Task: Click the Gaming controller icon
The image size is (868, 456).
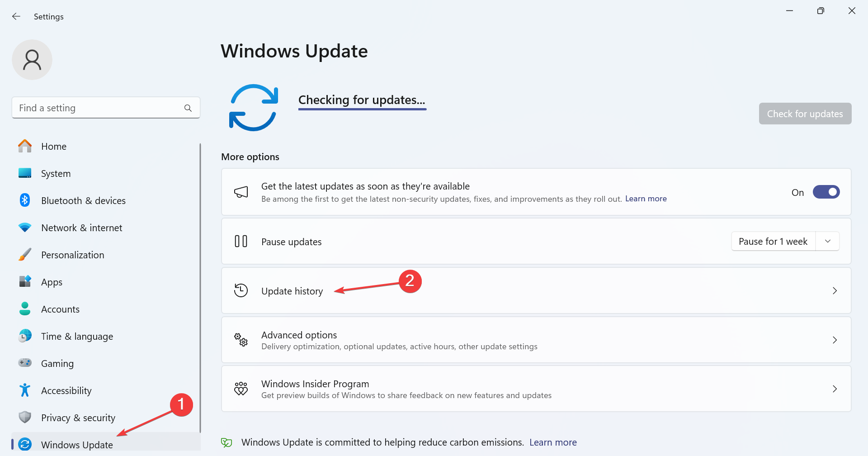Action: point(25,363)
